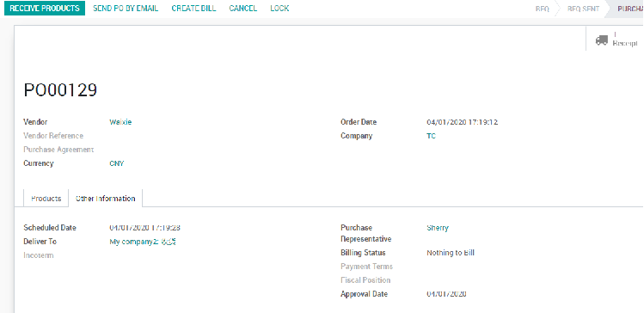Click the PO00129 order title
This screenshot has height=313, width=644.
pos(60,90)
